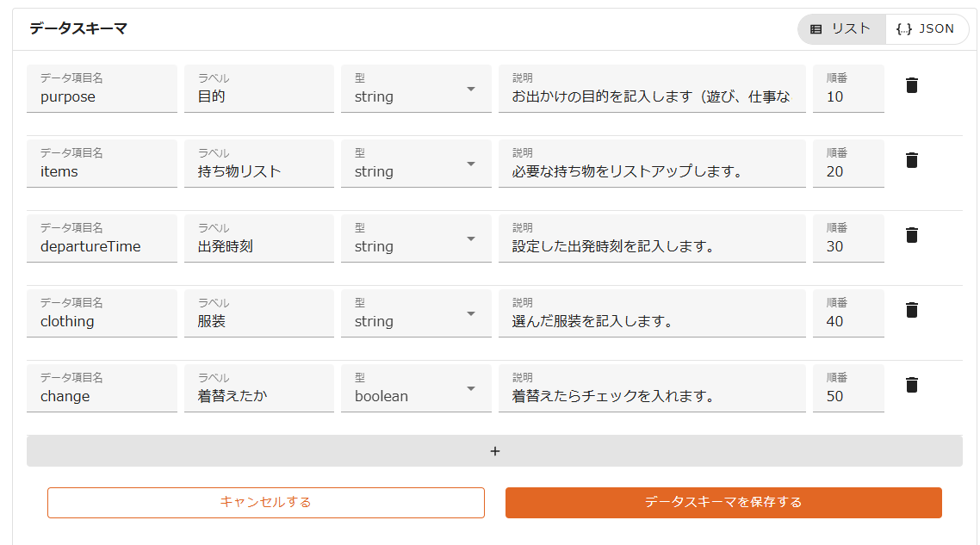Edit the departureTime data item name field
Viewport: 980px width, 545px height.
tap(102, 246)
